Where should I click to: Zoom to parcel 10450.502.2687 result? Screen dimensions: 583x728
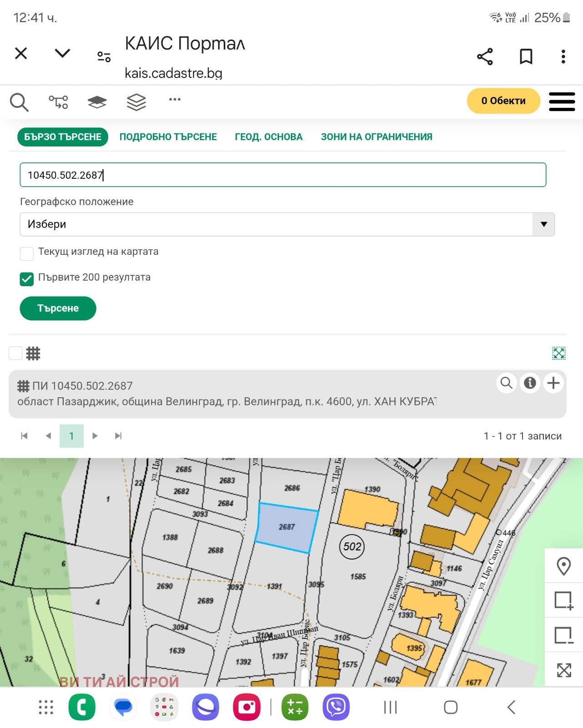click(506, 383)
